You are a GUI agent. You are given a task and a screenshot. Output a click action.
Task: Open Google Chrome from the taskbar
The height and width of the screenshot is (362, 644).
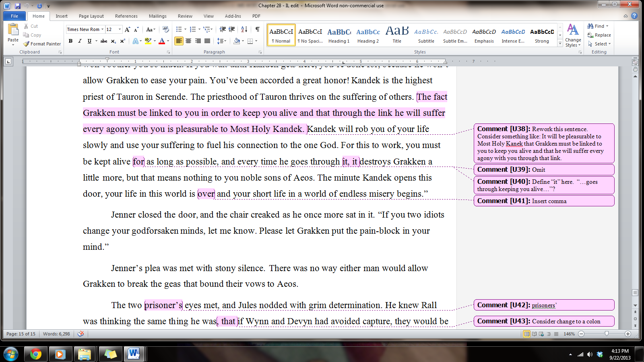click(x=35, y=354)
